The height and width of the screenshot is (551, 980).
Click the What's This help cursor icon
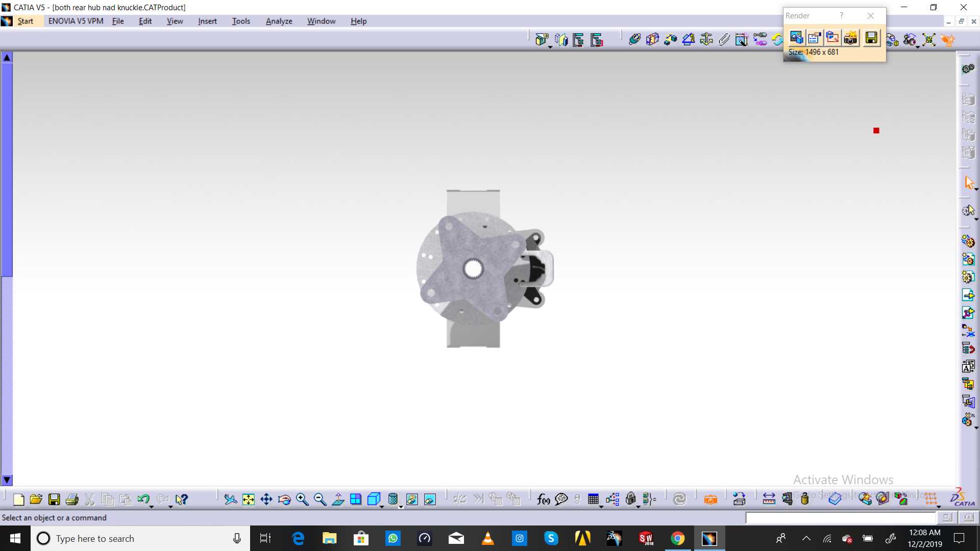tap(181, 499)
